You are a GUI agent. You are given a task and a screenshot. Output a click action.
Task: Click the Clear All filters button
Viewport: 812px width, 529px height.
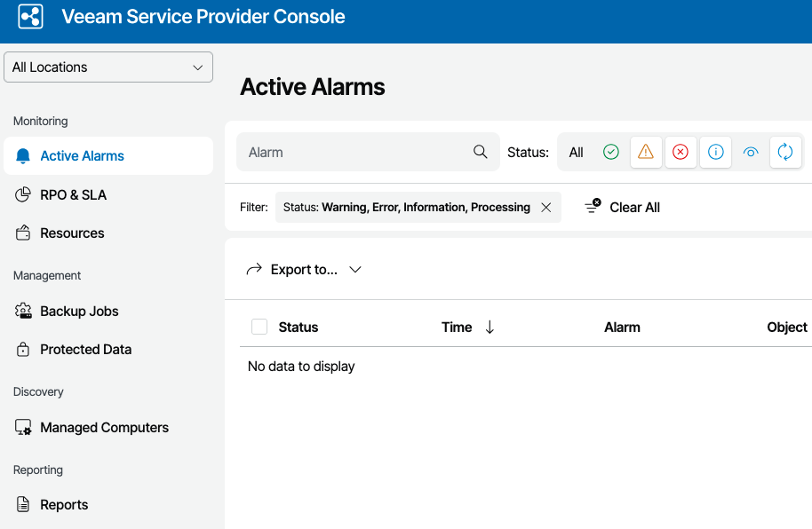622,207
